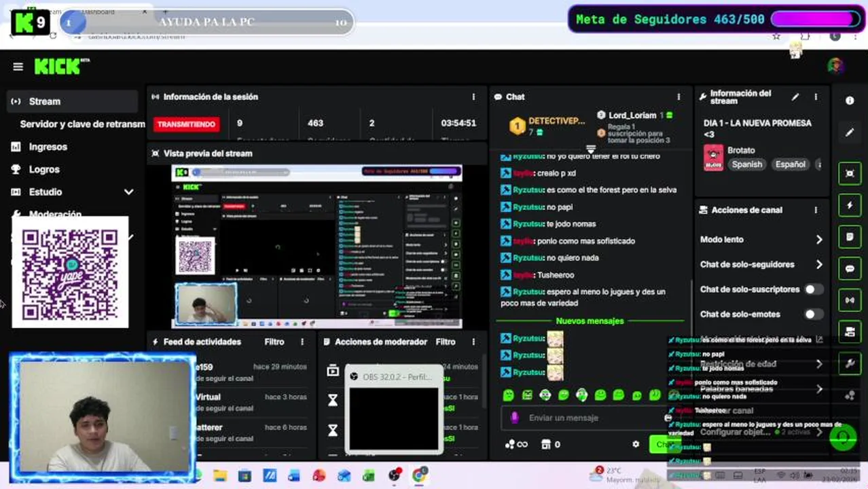Click info icon in right sidebar

850,101
